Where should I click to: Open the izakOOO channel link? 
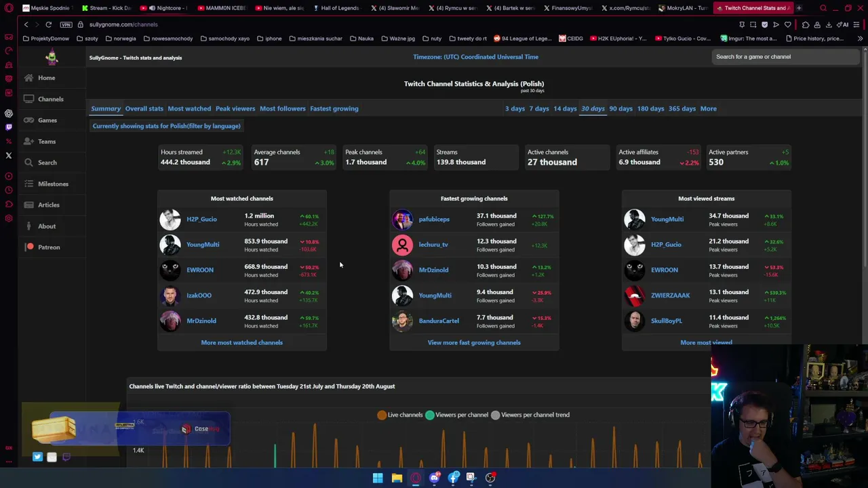click(199, 296)
